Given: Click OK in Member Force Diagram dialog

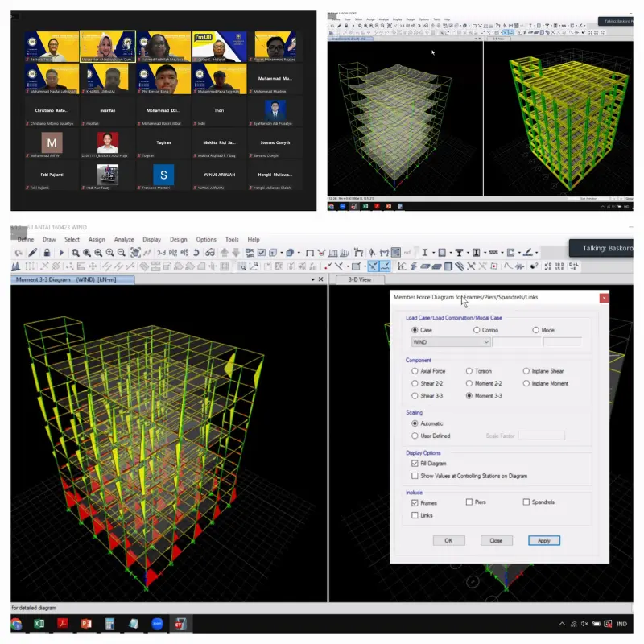Looking at the screenshot, I should tap(448, 540).
